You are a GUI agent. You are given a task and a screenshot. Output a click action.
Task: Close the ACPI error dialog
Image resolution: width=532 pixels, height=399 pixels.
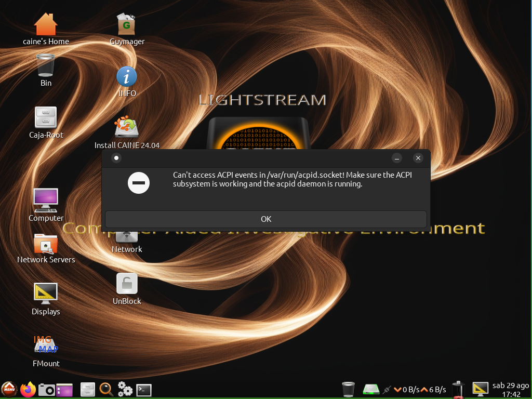pyautogui.click(x=418, y=158)
